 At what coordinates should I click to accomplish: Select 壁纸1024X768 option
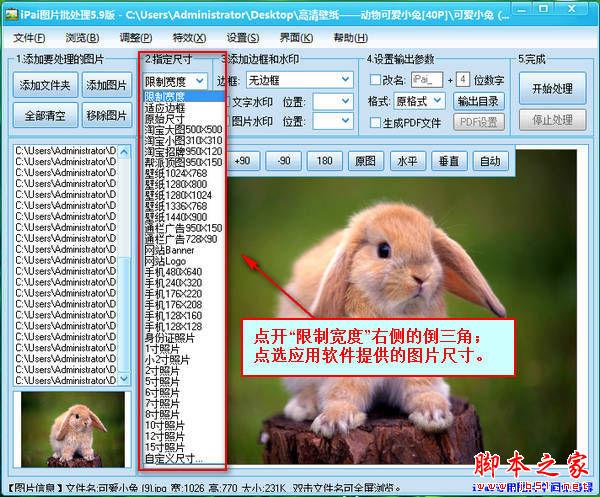183,173
